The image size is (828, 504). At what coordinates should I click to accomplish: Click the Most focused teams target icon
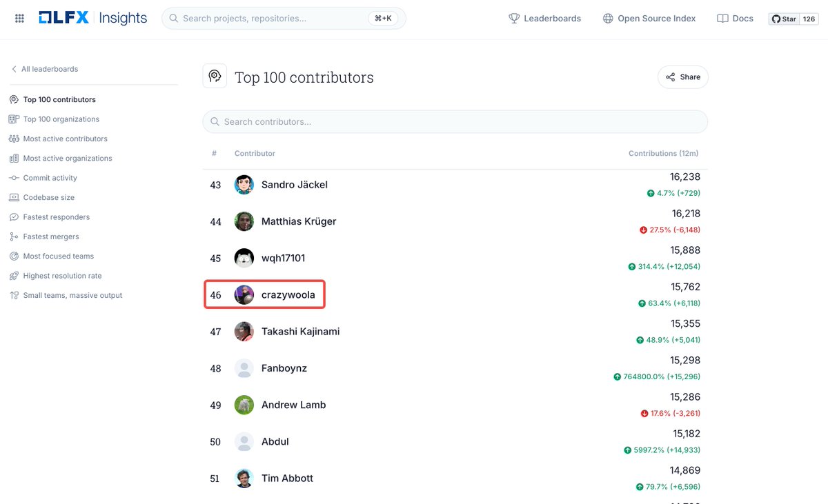coord(13,256)
